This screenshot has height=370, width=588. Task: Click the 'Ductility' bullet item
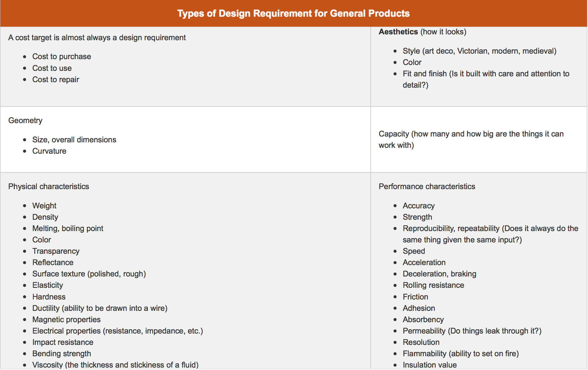click(x=100, y=308)
